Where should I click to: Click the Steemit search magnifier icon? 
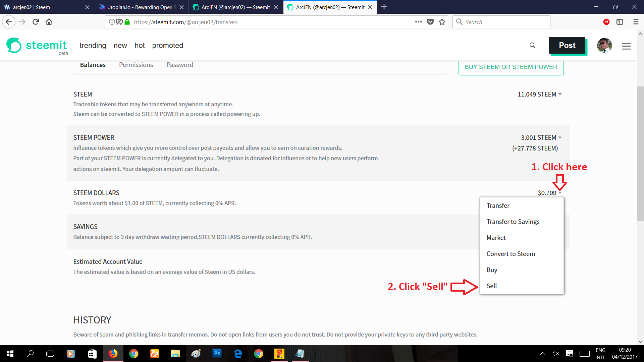point(532,45)
